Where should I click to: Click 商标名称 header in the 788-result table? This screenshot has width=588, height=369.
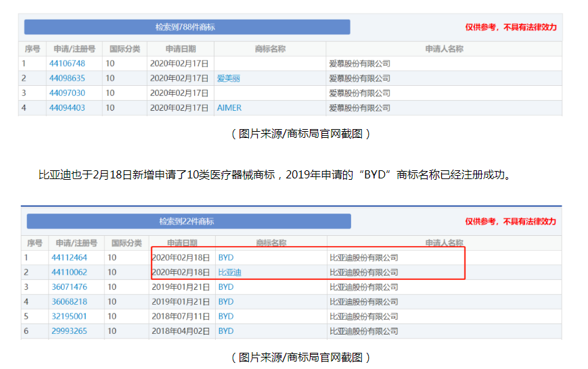coord(270,49)
